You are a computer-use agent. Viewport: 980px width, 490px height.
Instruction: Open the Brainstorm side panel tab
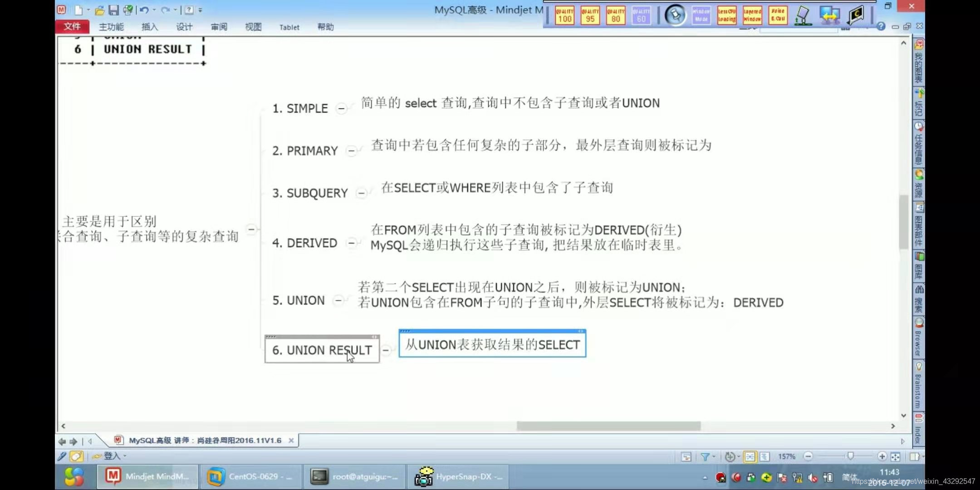[919, 386]
